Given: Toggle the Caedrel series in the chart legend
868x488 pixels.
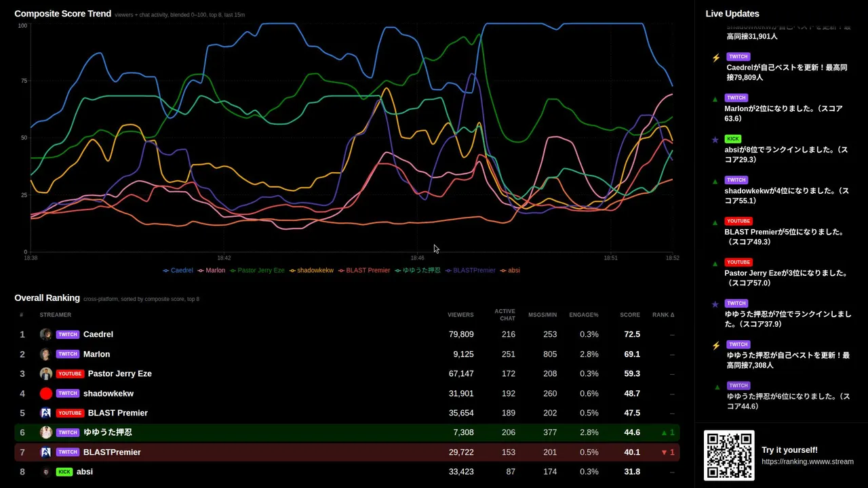Looking at the screenshot, I should [178, 270].
